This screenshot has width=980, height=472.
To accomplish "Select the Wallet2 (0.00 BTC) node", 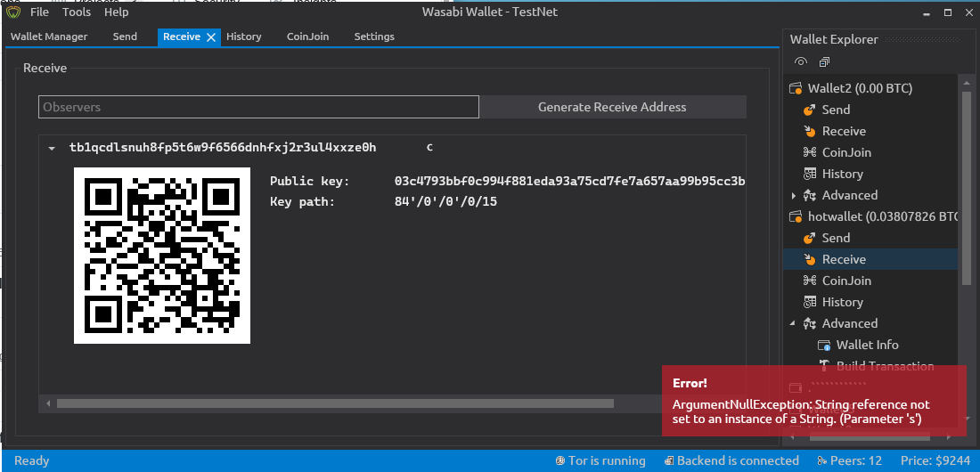I will pyautogui.click(x=860, y=88).
